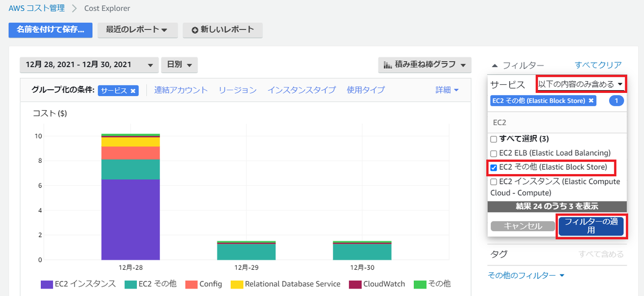The width and height of the screenshot is (644, 296).
Task: Click the purple EC2 インスタンス legend swatch
Action: coord(47,284)
